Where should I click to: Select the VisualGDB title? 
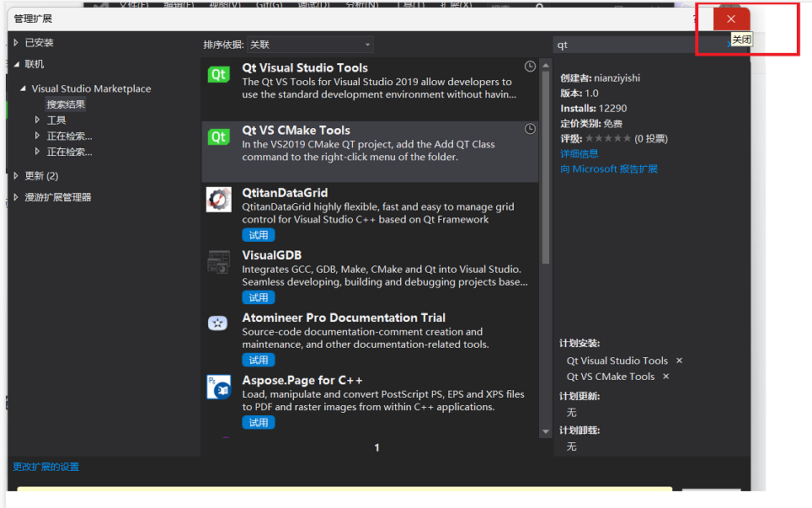coord(272,255)
